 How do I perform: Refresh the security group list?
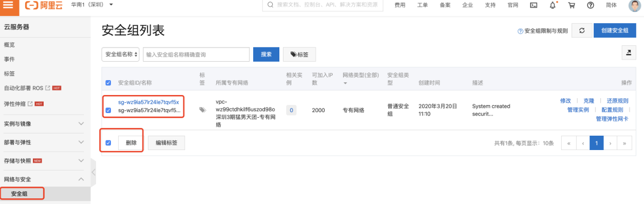click(582, 30)
